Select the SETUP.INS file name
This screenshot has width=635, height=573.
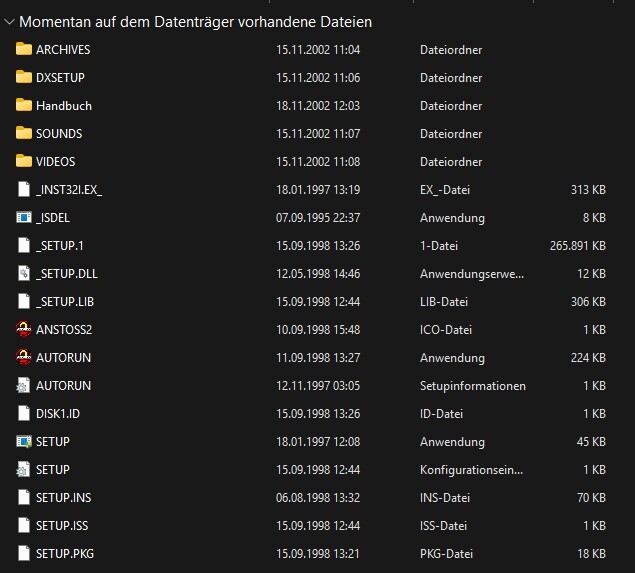pyautogui.click(x=63, y=497)
